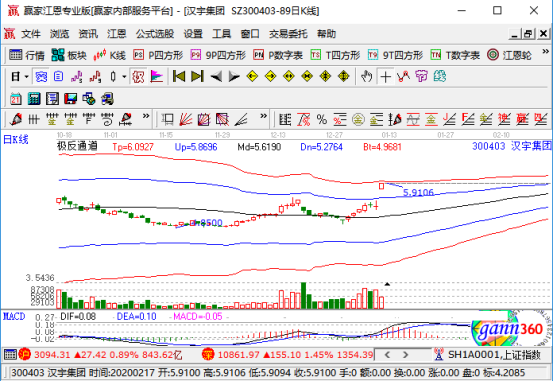This screenshot has width=554, height=381.
Task: Open the T四方形 time square
Action: (335, 55)
